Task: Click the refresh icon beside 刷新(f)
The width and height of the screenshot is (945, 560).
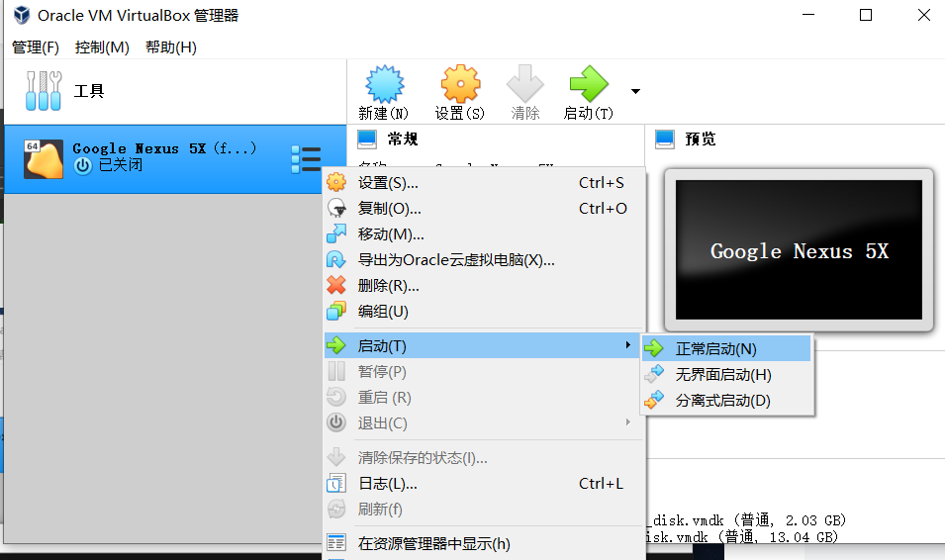Action: (x=336, y=510)
